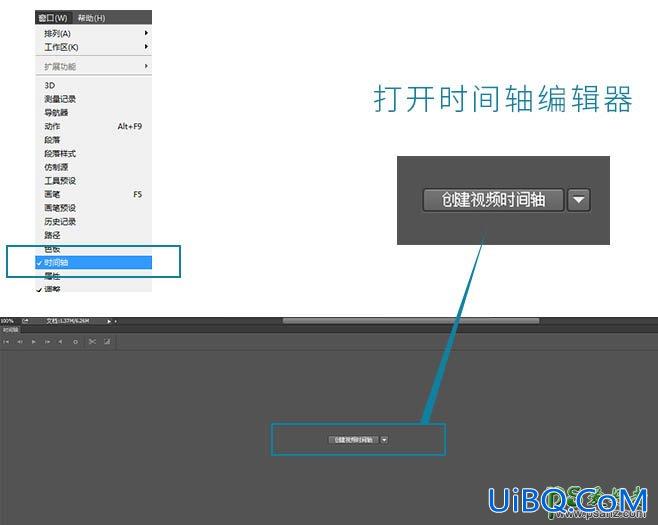
Task: Choose 画笔 F5 menu entry
Action: (94, 194)
